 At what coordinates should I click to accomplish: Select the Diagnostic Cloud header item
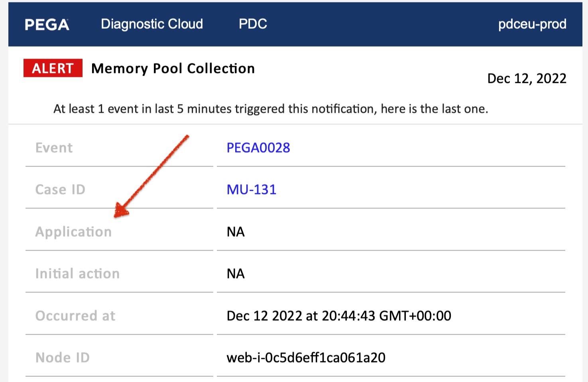(152, 24)
